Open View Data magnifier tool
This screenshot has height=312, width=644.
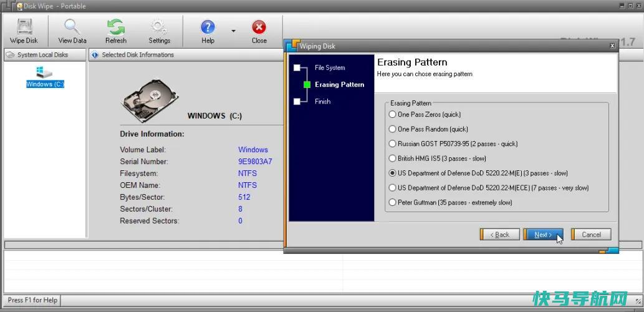tap(72, 31)
